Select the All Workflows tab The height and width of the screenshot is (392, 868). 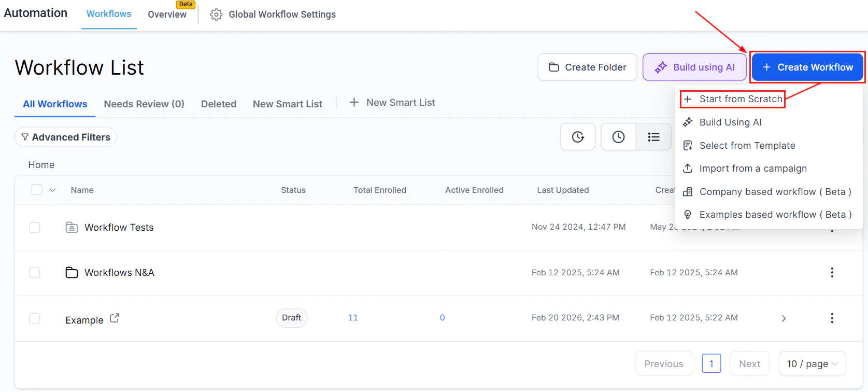[x=55, y=104]
